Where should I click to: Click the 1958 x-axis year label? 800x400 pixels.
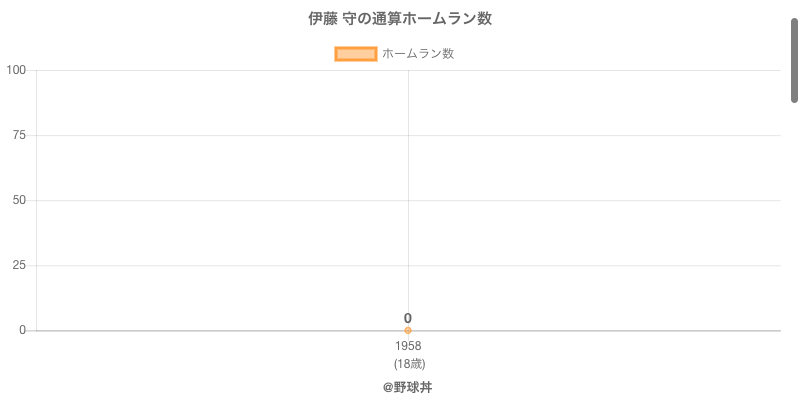[408, 346]
